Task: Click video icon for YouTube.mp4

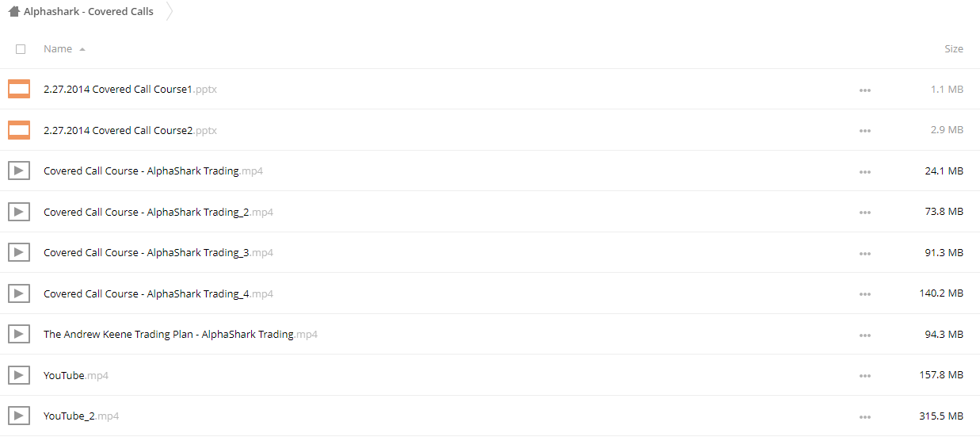Action: (19, 375)
